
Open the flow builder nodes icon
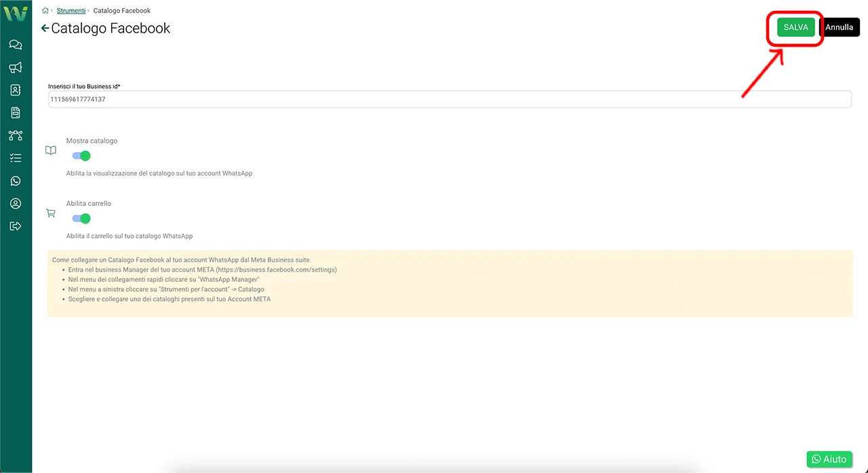pos(16,136)
